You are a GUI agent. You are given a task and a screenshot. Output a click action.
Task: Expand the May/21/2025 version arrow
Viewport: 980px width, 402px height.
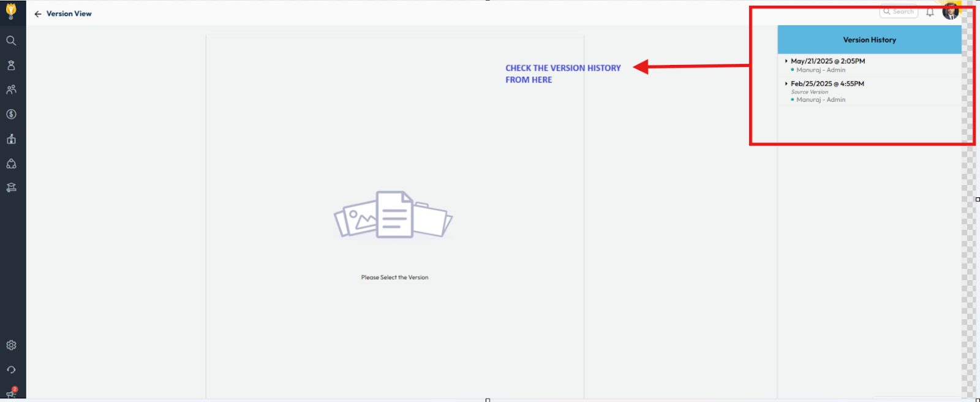[x=786, y=61]
